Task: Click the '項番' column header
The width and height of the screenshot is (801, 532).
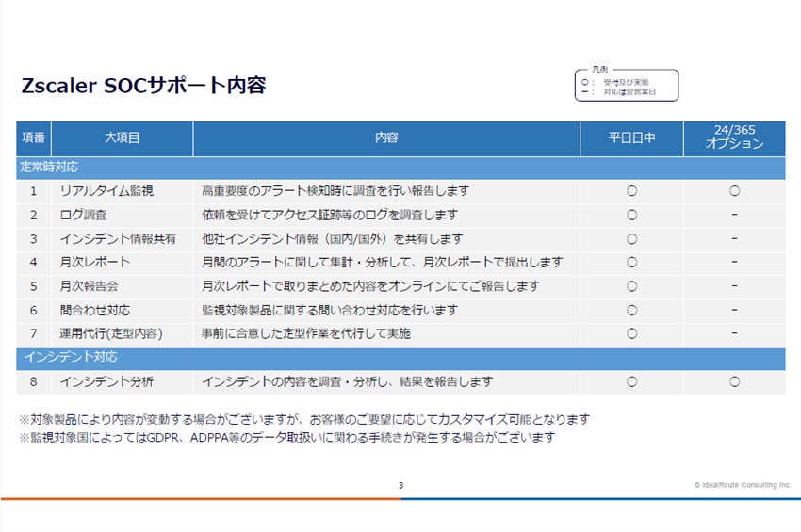Action: click(x=34, y=137)
